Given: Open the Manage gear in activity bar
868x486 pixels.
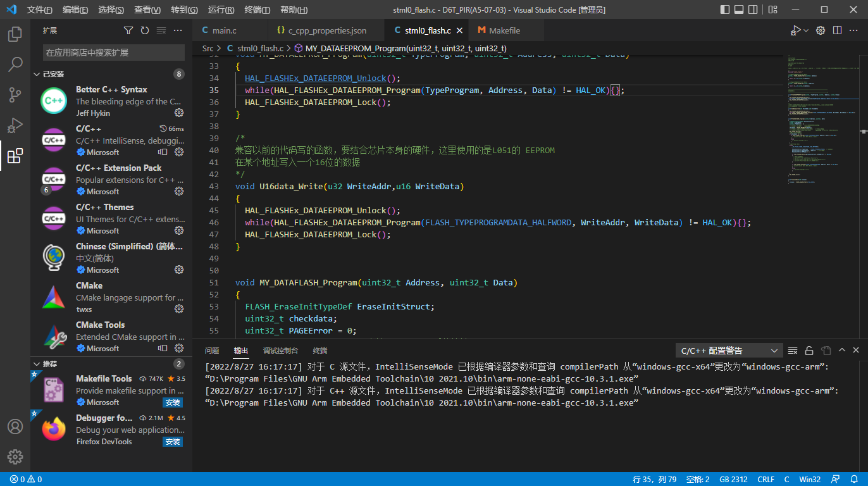Looking at the screenshot, I should tap(15, 457).
